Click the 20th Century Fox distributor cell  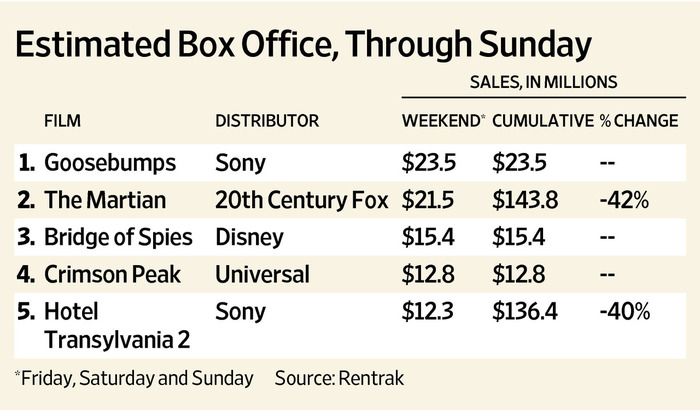coord(302,200)
